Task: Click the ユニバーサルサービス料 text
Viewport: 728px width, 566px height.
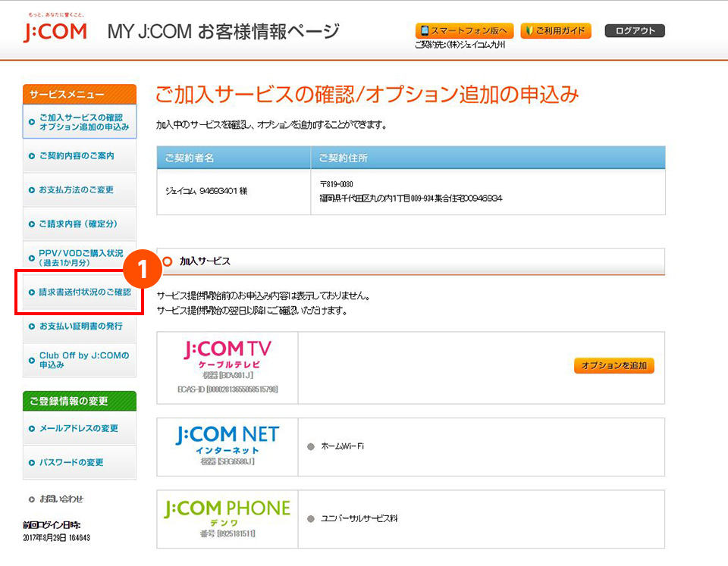Action: click(359, 519)
